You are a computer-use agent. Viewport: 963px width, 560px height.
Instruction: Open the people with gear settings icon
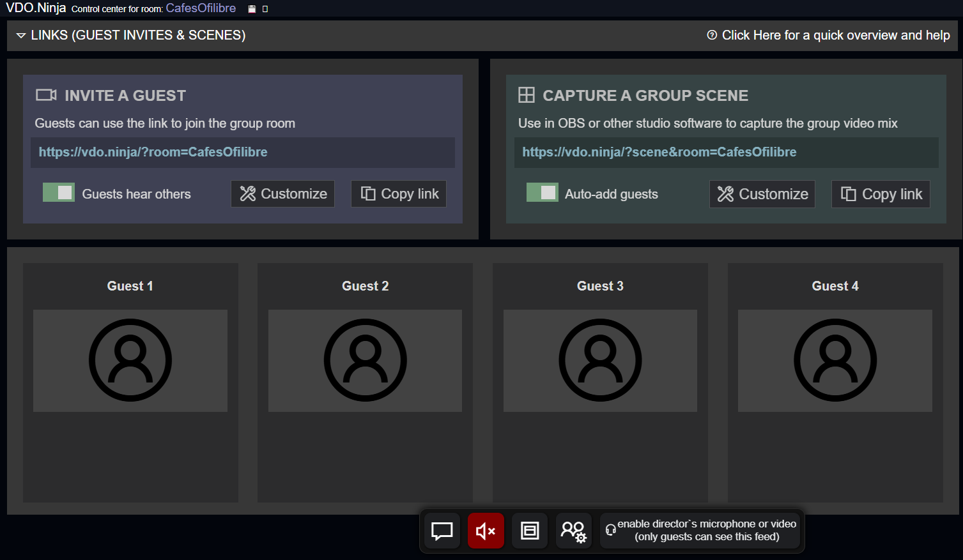pos(573,531)
